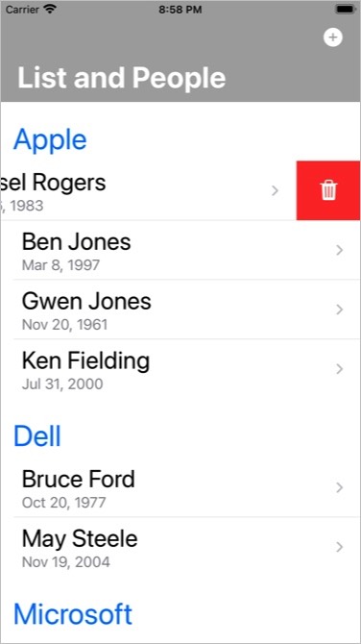
Task: Tap the swiped Rogers name
Action: (53, 183)
